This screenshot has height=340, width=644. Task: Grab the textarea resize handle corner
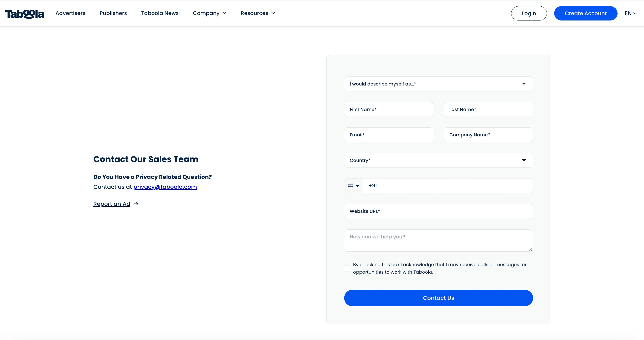(x=531, y=249)
